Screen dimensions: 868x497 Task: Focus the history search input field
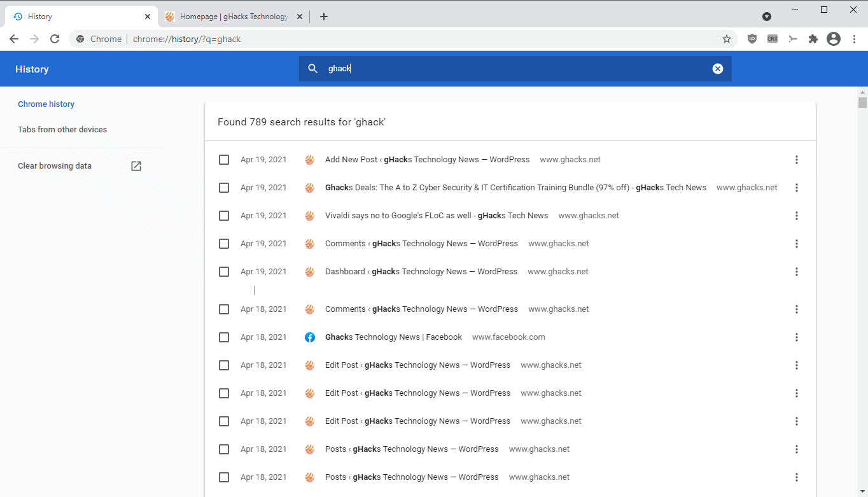pos(515,69)
